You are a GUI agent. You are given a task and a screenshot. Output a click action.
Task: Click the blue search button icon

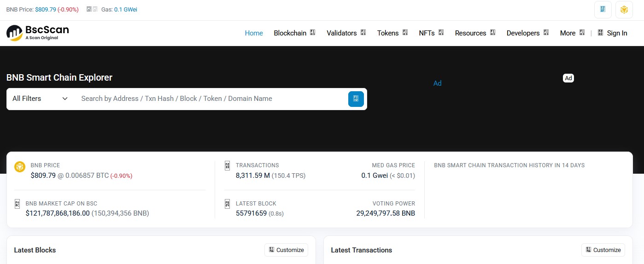point(356,99)
